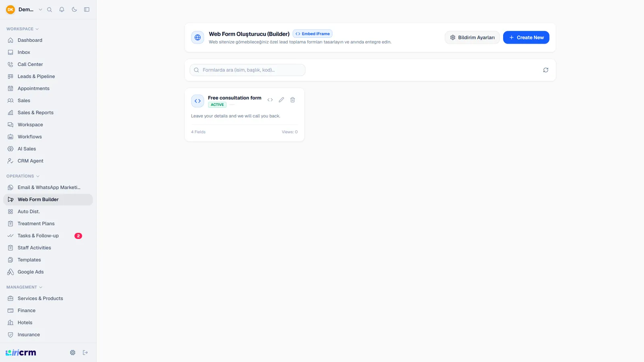Open Bildirim Ayarları notification settings

(472, 37)
